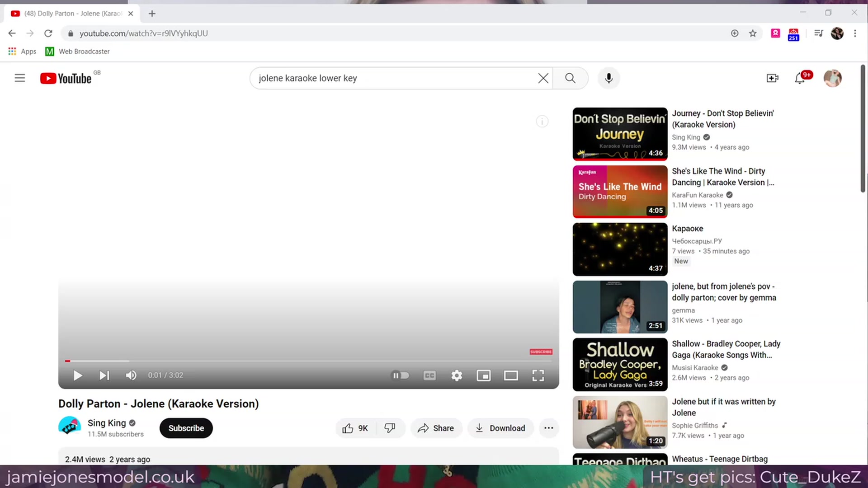Open the Apps bookmark shortcut
This screenshot has height=488, width=868.
coord(22,52)
